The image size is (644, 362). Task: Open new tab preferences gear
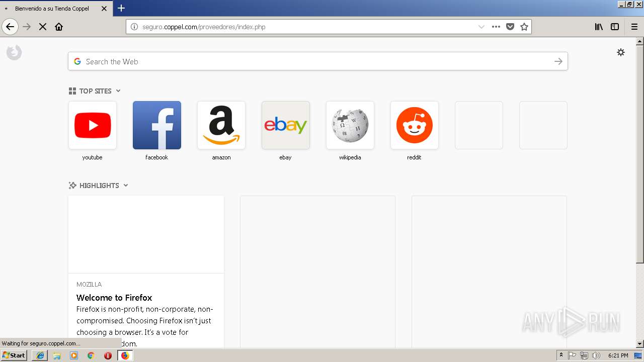(621, 52)
